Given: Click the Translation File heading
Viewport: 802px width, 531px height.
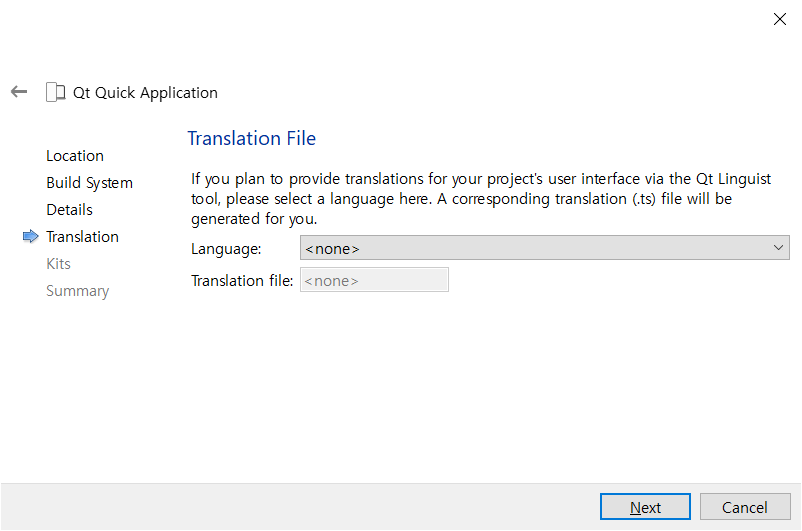Looking at the screenshot, I should [252, 138].
